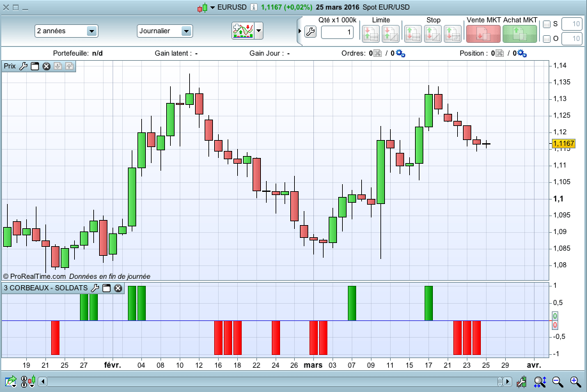
Task: Click the Gain latent label
Action: click(x=173, y=53)
